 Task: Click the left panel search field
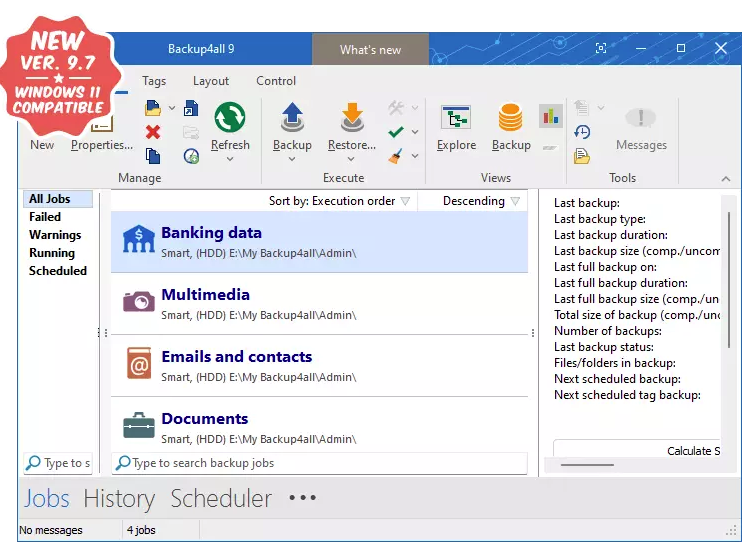(x=58, y=463)
